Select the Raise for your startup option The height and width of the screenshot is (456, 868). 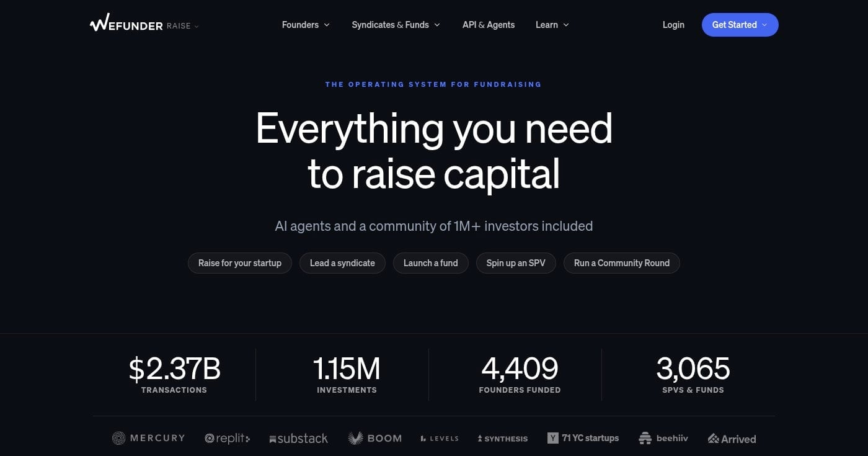click(x=239, y=262)
